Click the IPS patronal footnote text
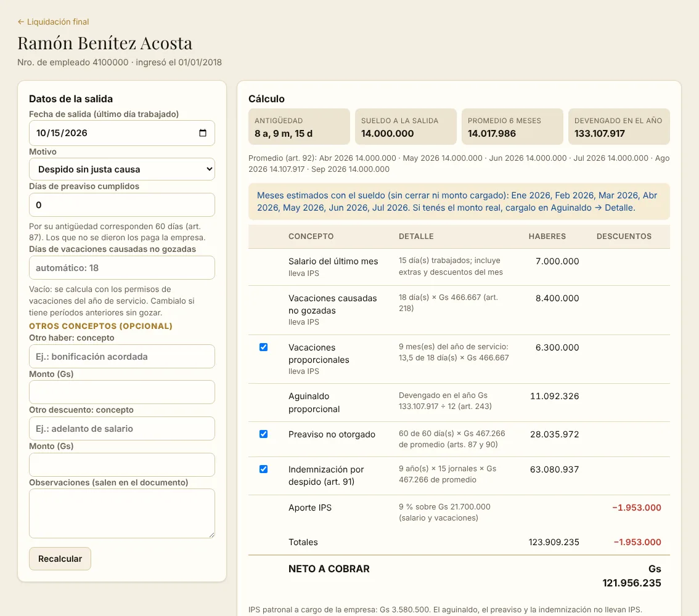699x616 pixels. coord(445,610)
